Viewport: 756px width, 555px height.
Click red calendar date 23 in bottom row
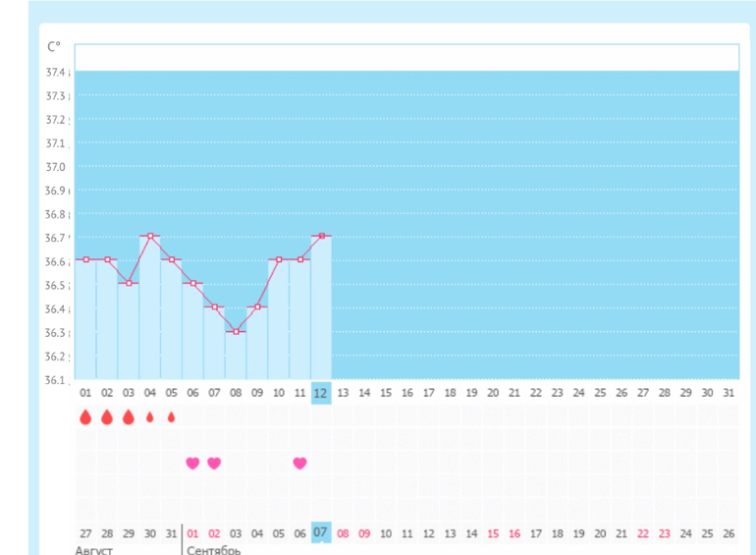(x=664, y=533)
